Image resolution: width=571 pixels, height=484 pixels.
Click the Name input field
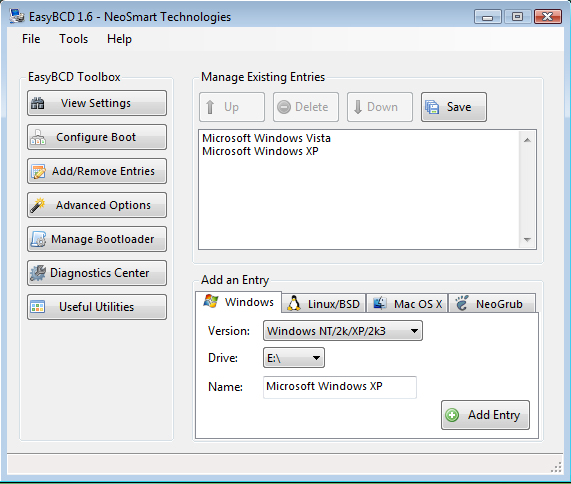(340, 387)
